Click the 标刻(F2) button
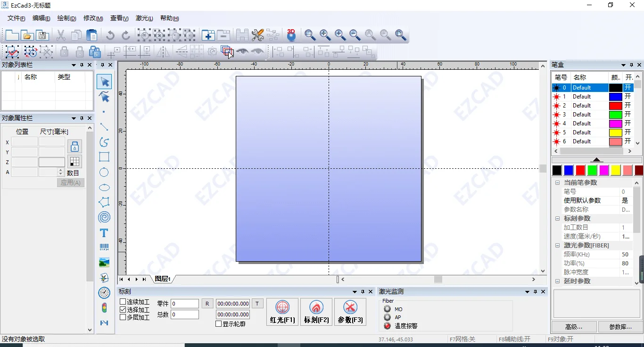This screenshot has height=347, width=644. [316, 312]
